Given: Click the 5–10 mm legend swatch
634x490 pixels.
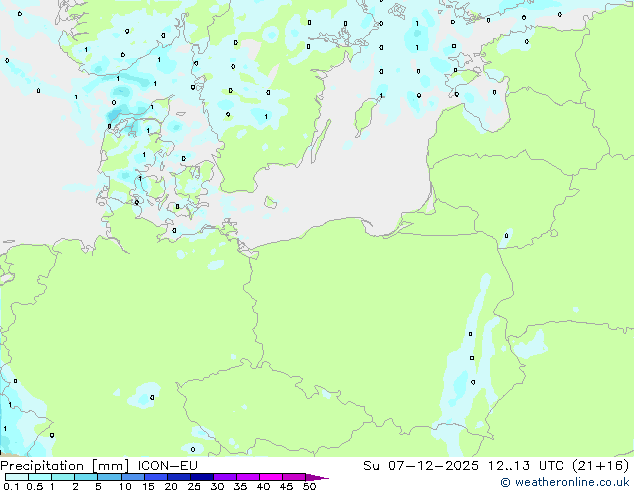Looking at the screenshot, I should 109,477.
